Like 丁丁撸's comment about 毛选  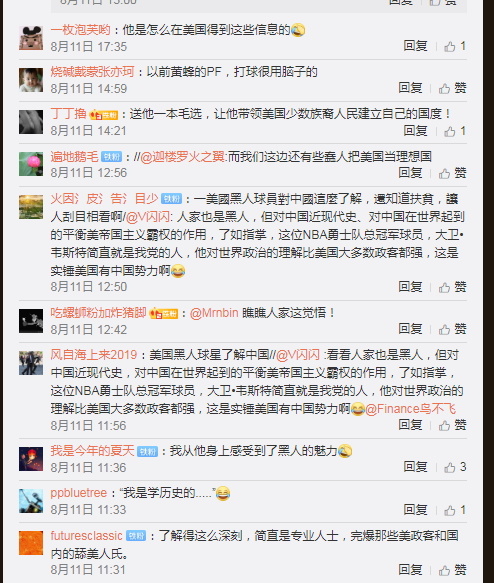click(x=455, y=131)
